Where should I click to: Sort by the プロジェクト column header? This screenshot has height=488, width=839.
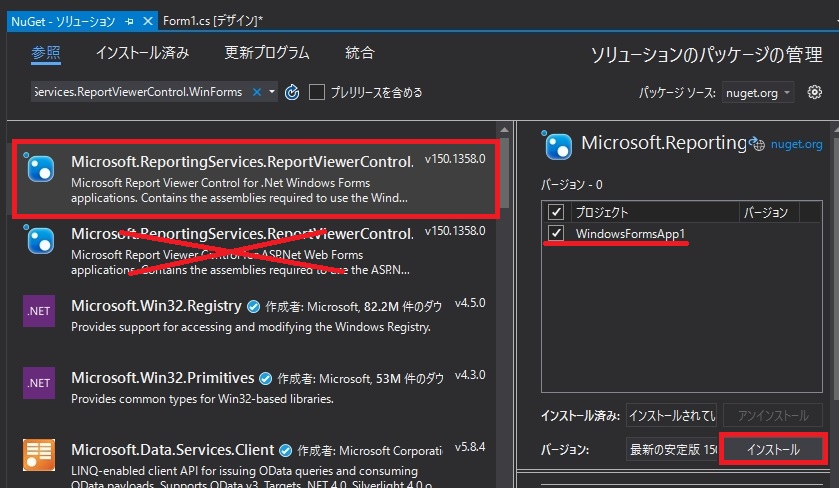point(654,212)
